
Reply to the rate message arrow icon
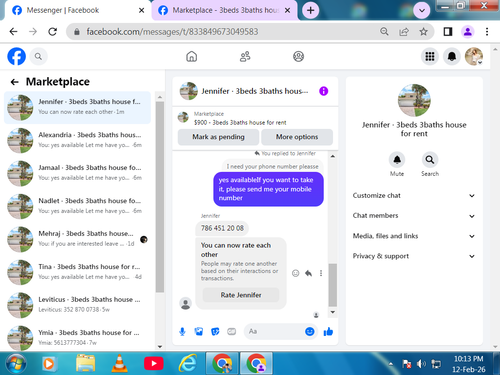[x=308, y=273]
